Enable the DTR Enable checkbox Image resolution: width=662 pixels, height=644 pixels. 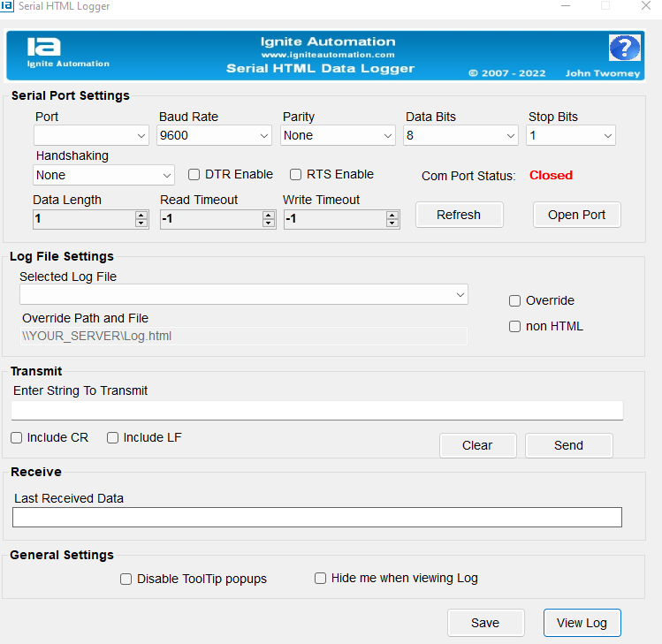pyautogui.click(x=194, y=175)
